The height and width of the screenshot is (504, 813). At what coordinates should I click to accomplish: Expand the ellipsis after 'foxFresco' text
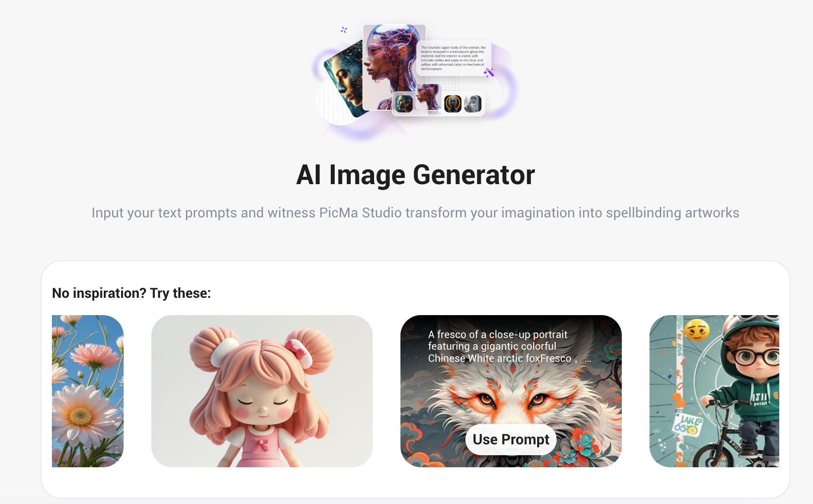pyautogui.click(x=588, y=359)
